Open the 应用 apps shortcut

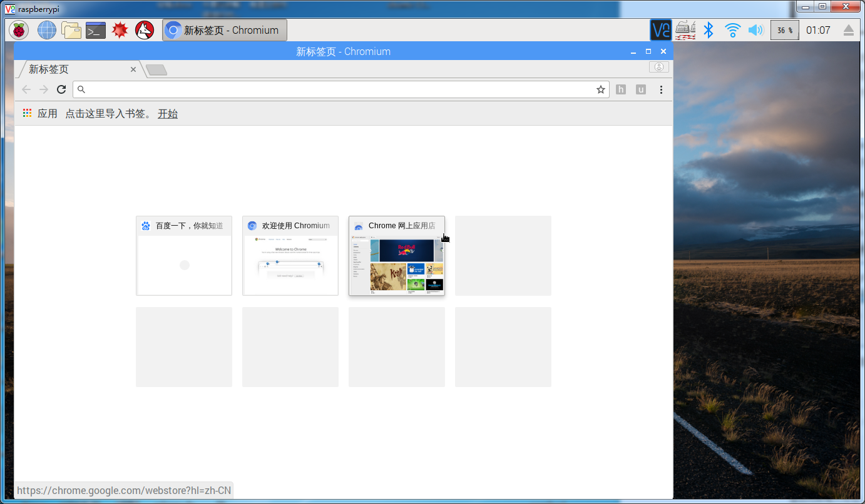click(40, 114)
